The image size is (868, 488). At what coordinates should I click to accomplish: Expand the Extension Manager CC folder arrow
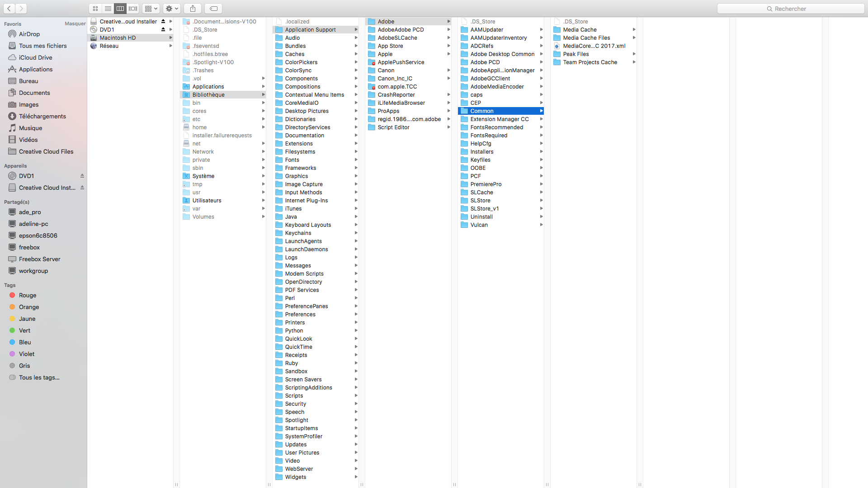pyautogui.click(x=541, y=119)
